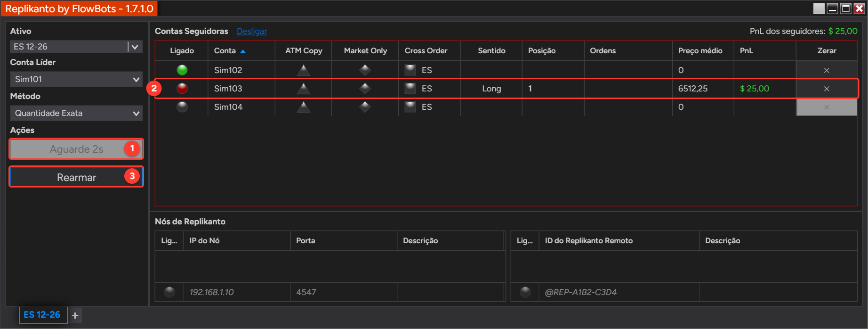This screenshot has height=329, width=868.
Task: Toggle the green Ligado light for Sim102
Action: click(x=182, y=70)
